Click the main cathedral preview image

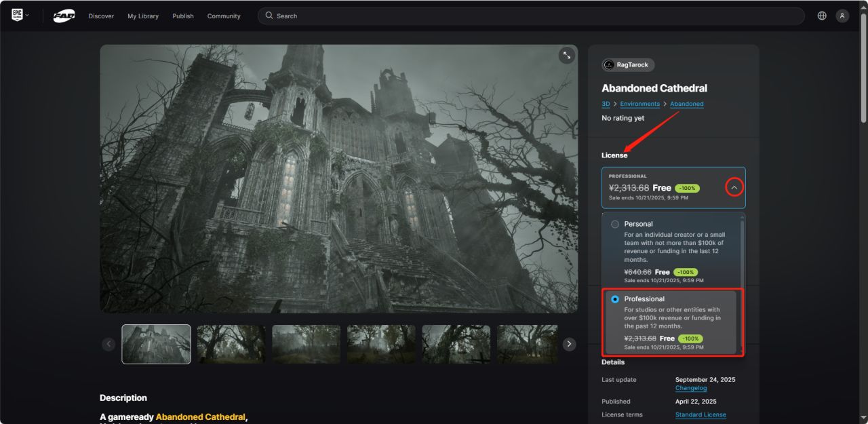pyautogui.click(x=338, y=178)
